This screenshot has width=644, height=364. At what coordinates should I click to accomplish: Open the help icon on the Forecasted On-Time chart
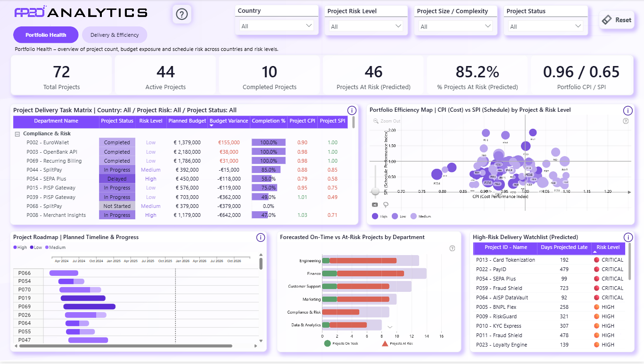(452, 248)
